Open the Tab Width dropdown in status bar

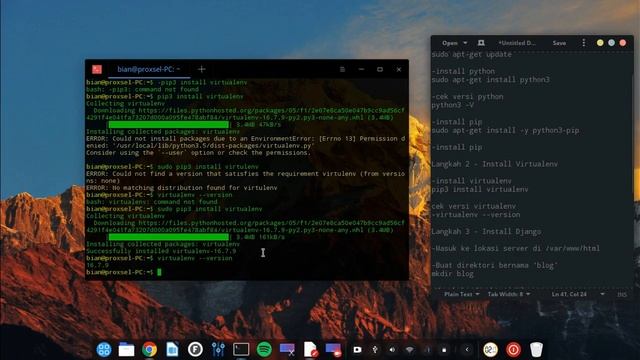(x=509, y=294)
